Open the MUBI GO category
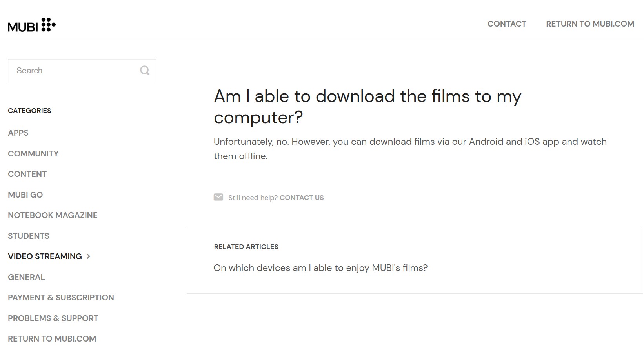This screenshot has width=644, height=351. (25, 195)
